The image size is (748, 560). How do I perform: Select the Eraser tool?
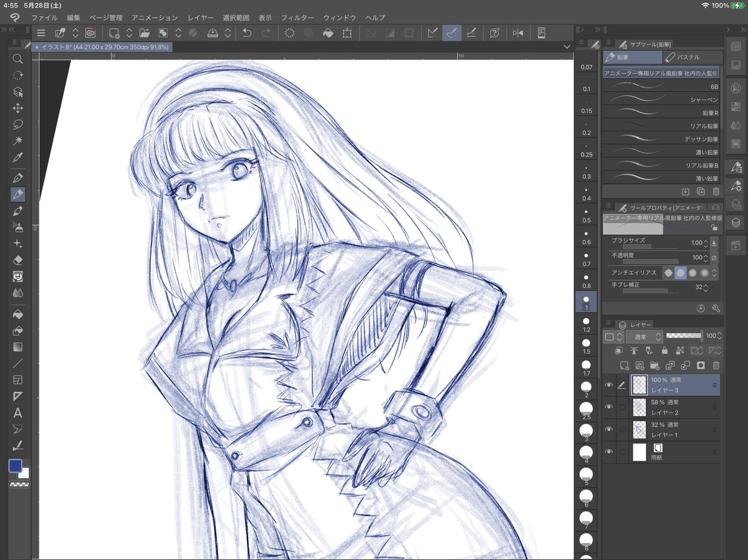[17, 260]
